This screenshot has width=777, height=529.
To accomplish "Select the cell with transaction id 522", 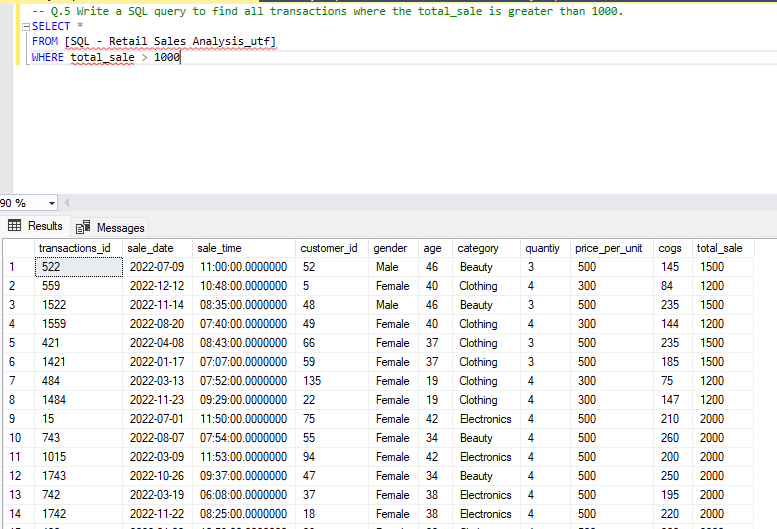I will (78, 267).
